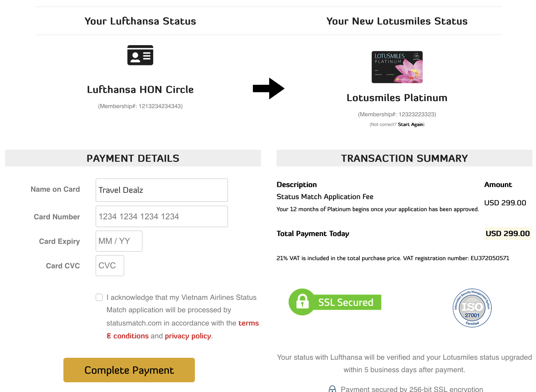
Task: Tick the Status Match acknowledgement checkbox
Action: click(100, 297)
